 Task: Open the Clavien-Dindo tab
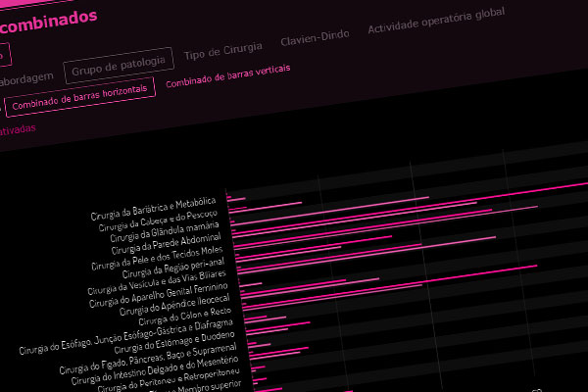[314, 37]
